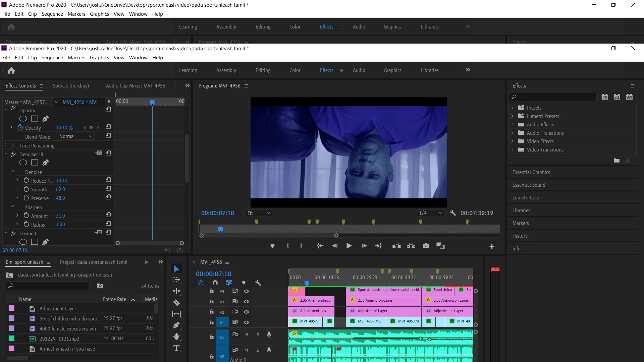Select the Razor tool

coord(176,303)
